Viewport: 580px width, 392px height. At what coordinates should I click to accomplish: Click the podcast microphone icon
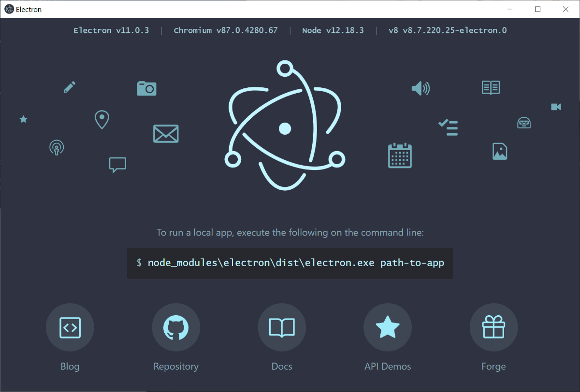[x=57, y=147]
